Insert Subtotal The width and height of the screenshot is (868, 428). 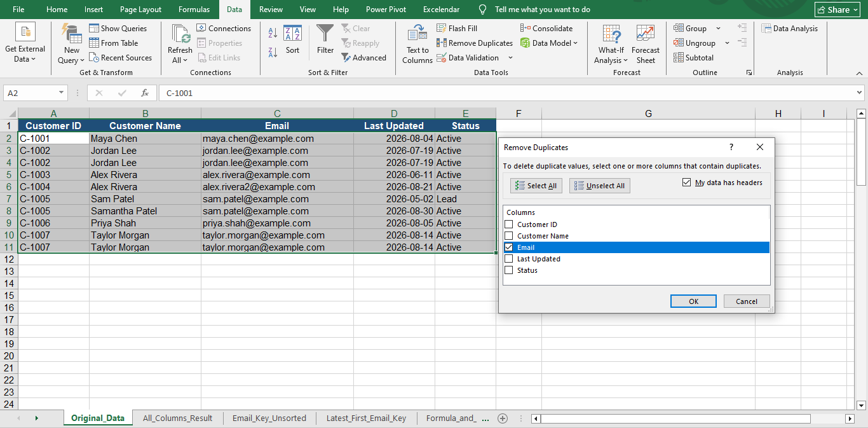[694, 58]
